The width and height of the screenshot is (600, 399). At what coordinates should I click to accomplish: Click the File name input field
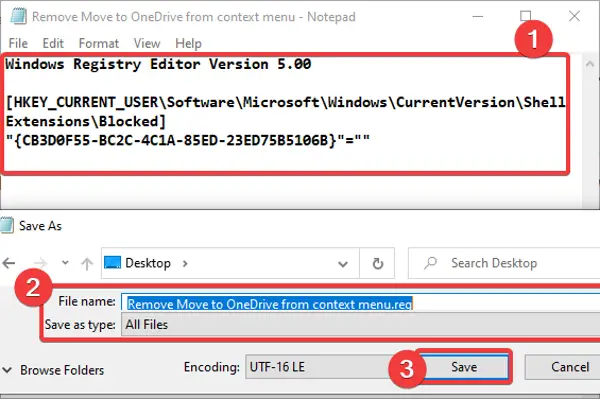point(360,304)
